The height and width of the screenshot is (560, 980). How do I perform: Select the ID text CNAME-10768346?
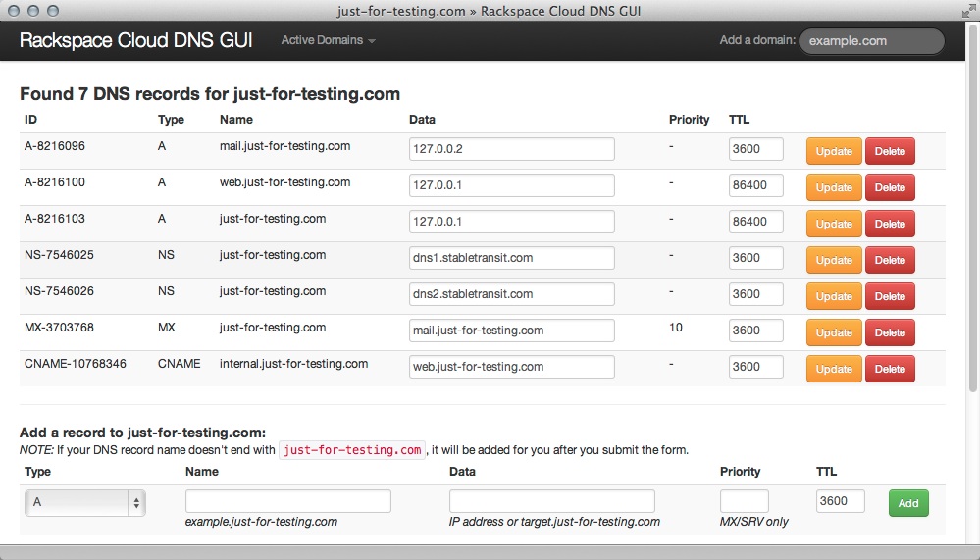(75, 364)
